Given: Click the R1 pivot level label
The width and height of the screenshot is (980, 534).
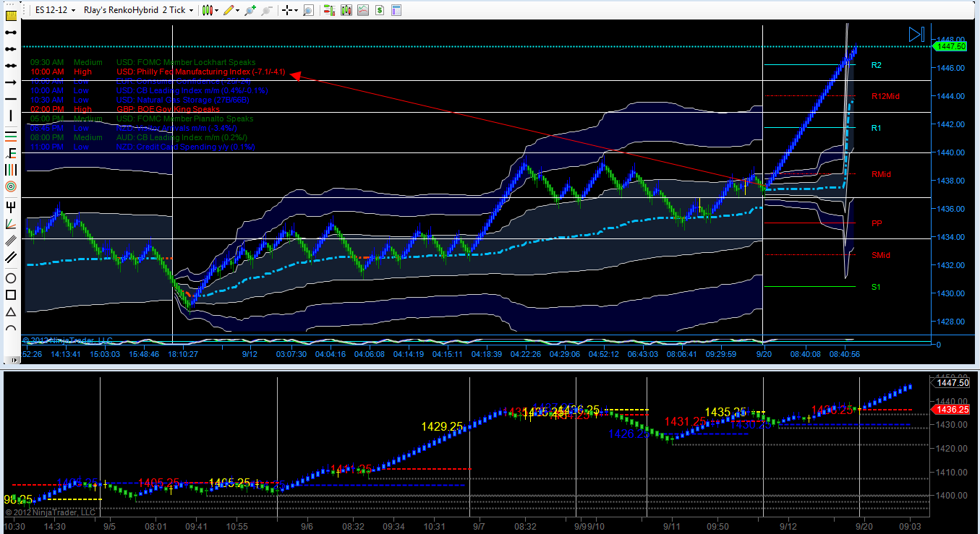Looking at the screenshot, I should 877,128.
